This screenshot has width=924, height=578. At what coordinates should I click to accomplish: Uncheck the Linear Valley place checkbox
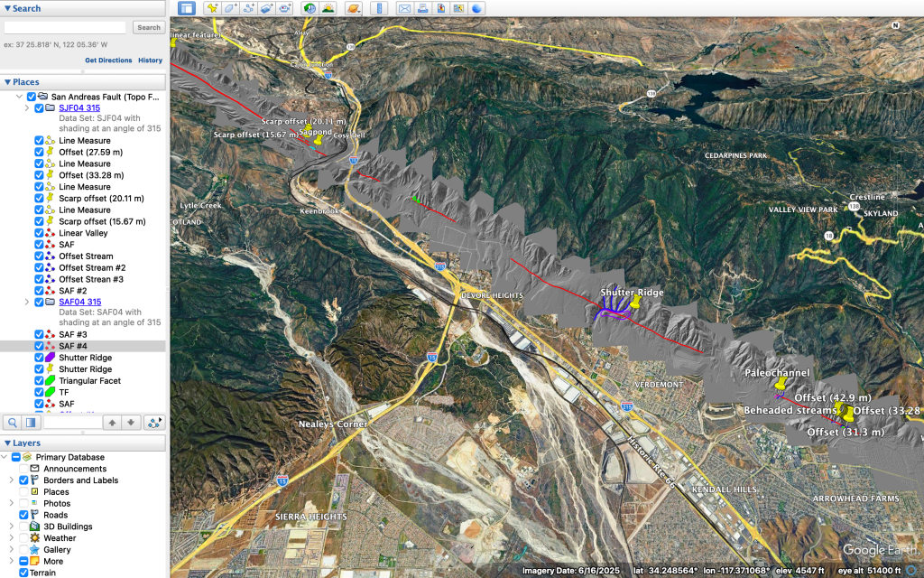click(x=39, y=234)
